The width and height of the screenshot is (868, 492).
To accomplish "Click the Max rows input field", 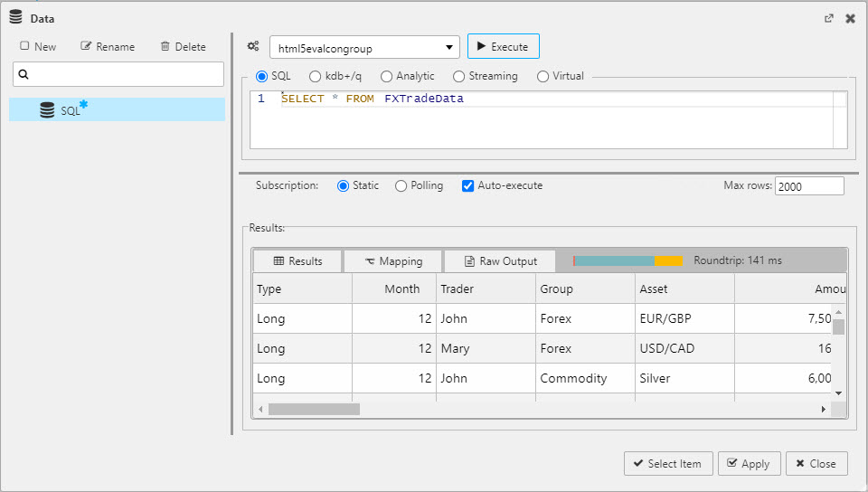I will coord(808,186).
